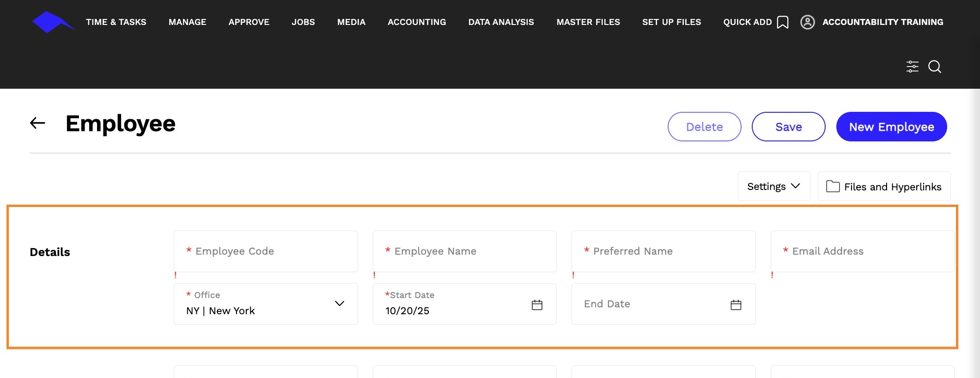Open Files and Hyperlinks
The image size is (980, 378).
884,186
